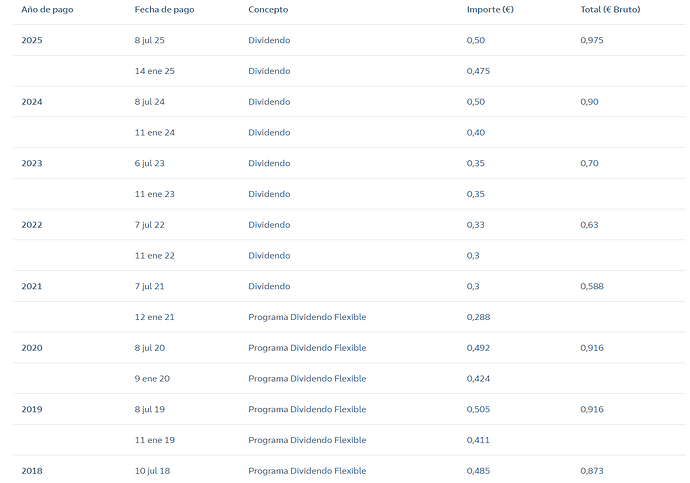
Task: Select Programa Dividendo Flexible for 11 ene 19
Action: coord(307,440)
